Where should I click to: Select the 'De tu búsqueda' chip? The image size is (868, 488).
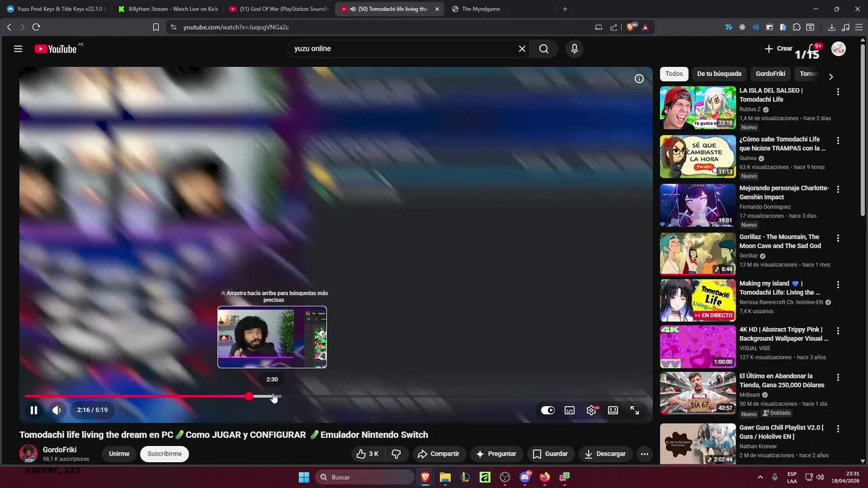[x=719, y=74]
